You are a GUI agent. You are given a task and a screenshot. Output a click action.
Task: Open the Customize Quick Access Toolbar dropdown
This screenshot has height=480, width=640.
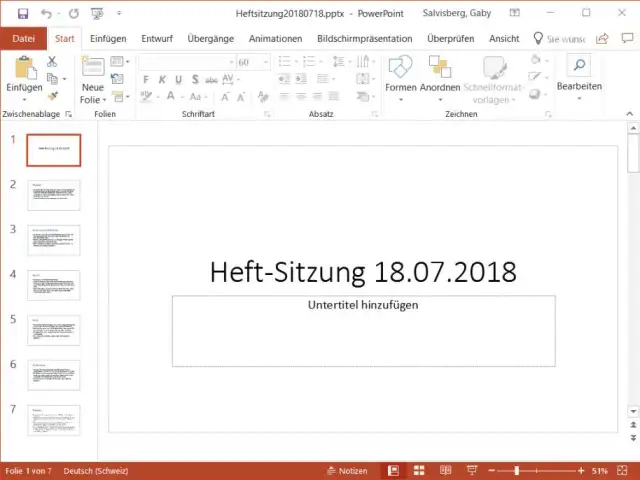coord(119,13)
